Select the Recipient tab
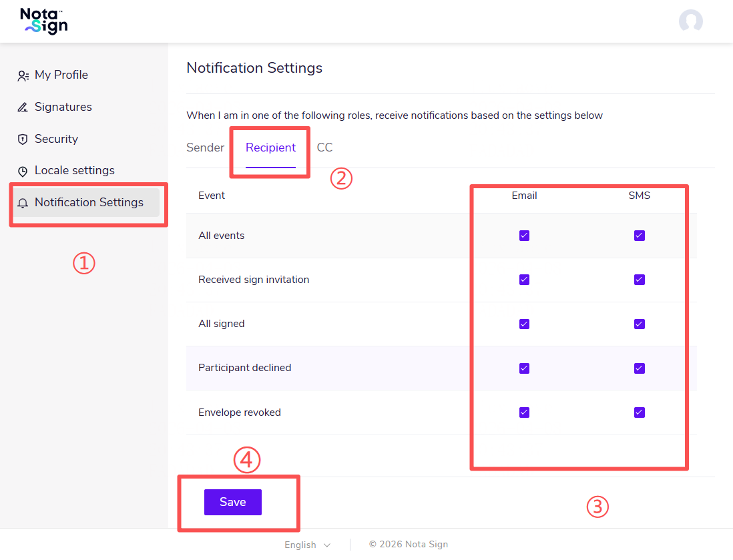The width and height of the screenshot is (733, 560). coord(270,148)
